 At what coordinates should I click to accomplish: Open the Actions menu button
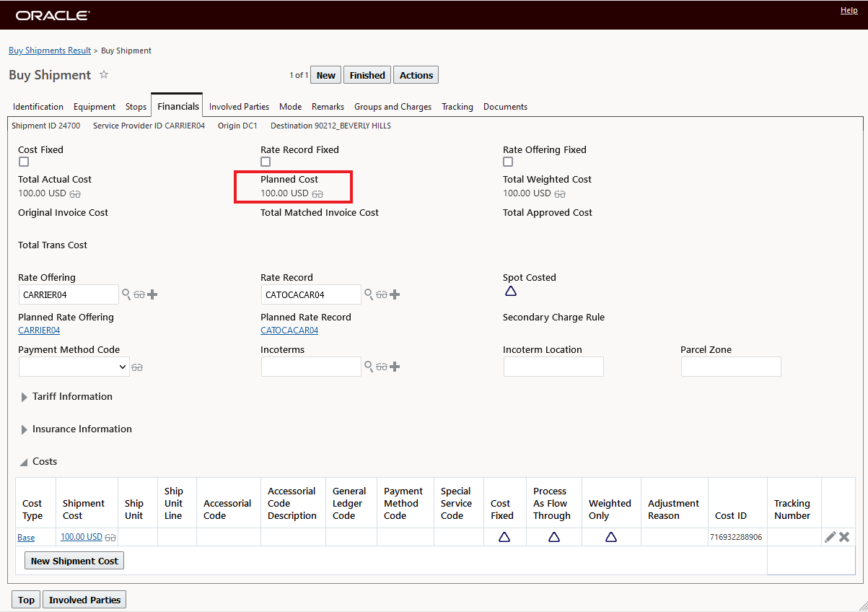tap(416, 75)
